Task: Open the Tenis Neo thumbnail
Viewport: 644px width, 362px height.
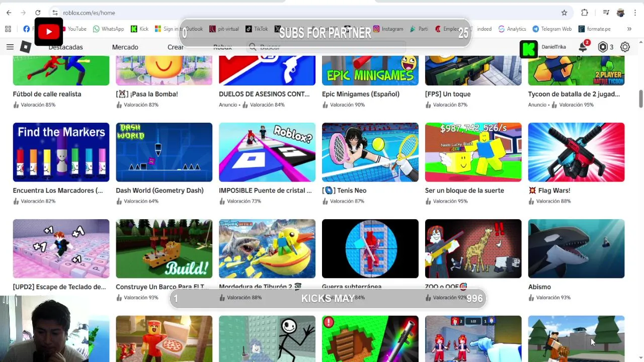Action: (x=370, y=152)
